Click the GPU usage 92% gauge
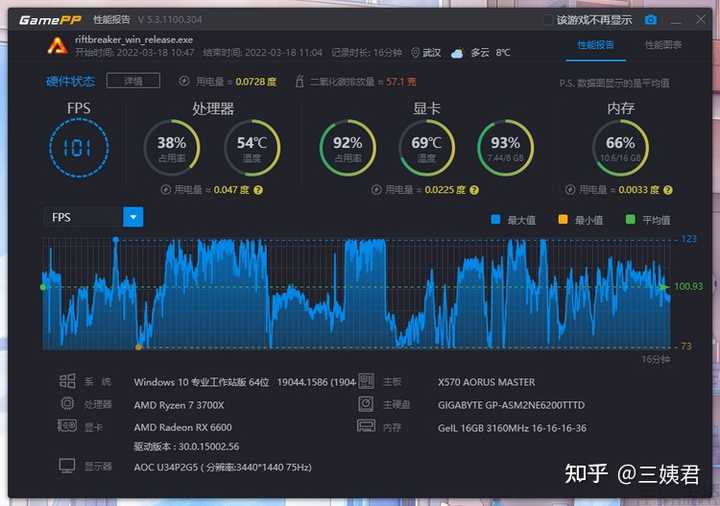 click(x=348, y=148)
